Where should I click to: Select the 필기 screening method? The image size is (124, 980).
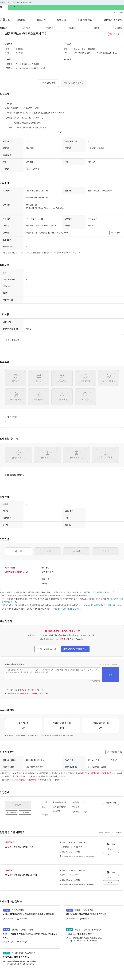coord(76,551)
